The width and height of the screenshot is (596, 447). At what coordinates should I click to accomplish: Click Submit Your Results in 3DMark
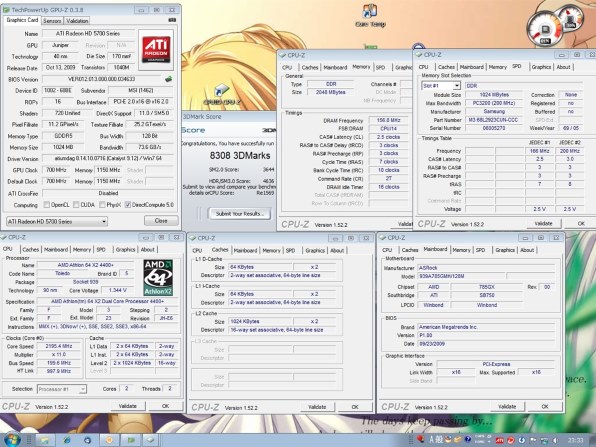pos(240,214)
